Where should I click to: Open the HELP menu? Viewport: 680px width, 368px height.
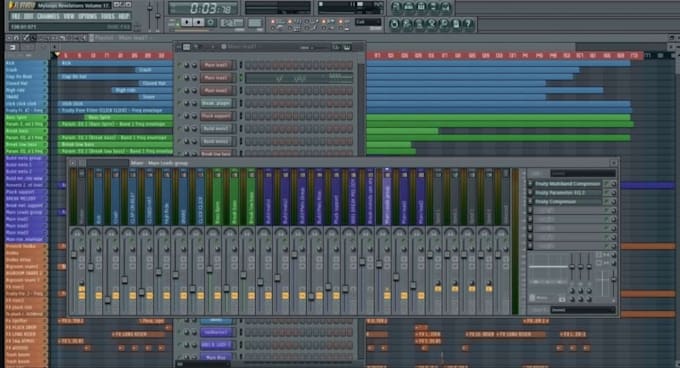coord(124,16)
